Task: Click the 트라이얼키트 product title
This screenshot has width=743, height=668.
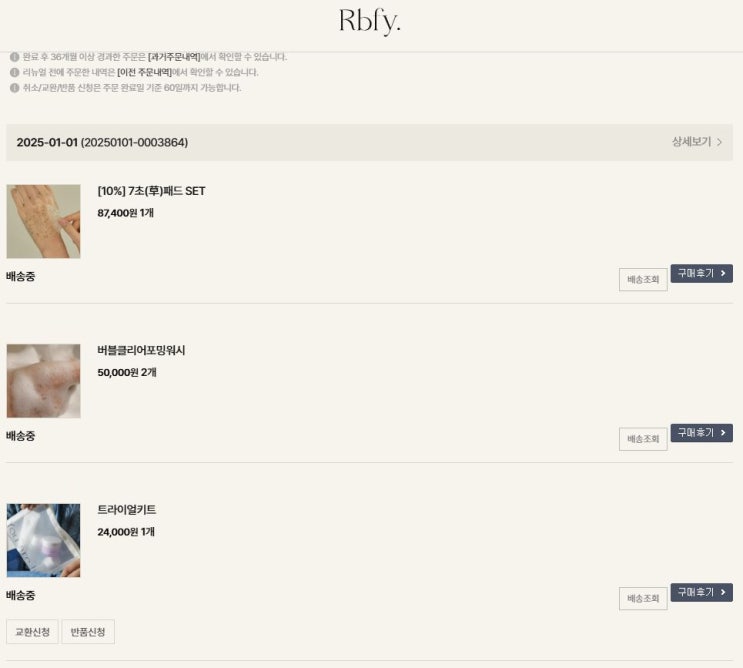Action: [x=127, y=510]
